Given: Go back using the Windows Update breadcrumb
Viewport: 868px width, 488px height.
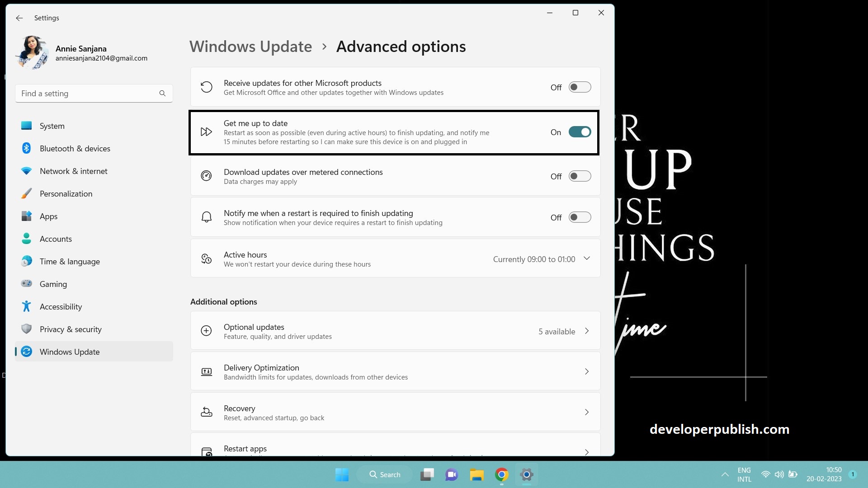Looking at the screenshot, I should [250, 46].
